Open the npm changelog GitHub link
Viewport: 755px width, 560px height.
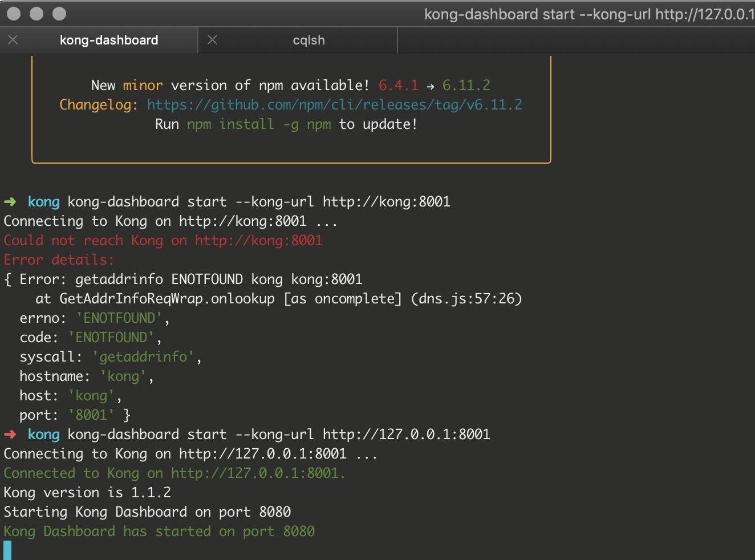pyautogui.click(x=335, y=105)
